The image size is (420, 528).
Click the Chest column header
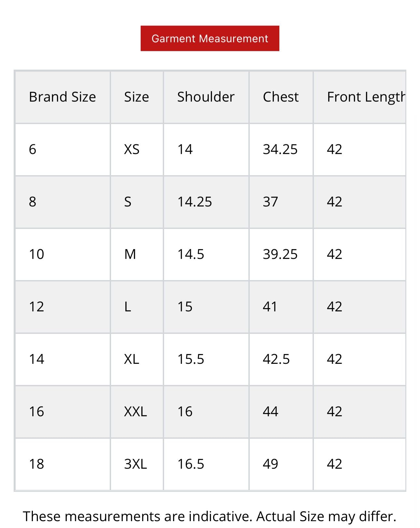[x=281, y=97]
